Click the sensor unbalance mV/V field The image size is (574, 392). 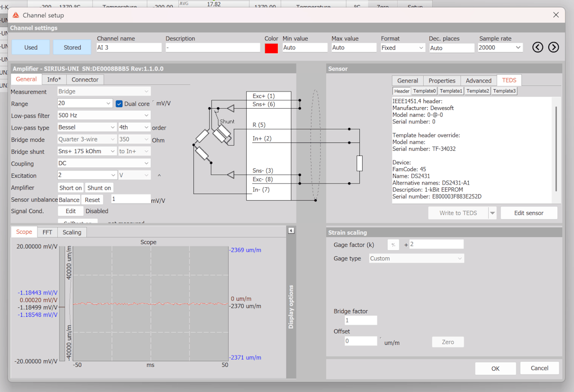(131, 199)
